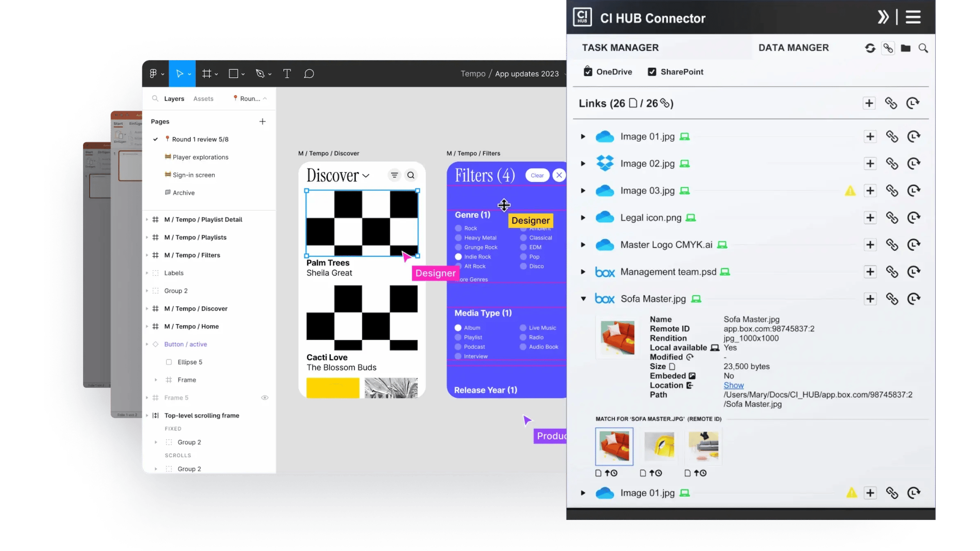Screen dimensions: 980x551
Task: Select the red sofa match thumbnail
Action: pyautogui.click(x=614, y=447)
